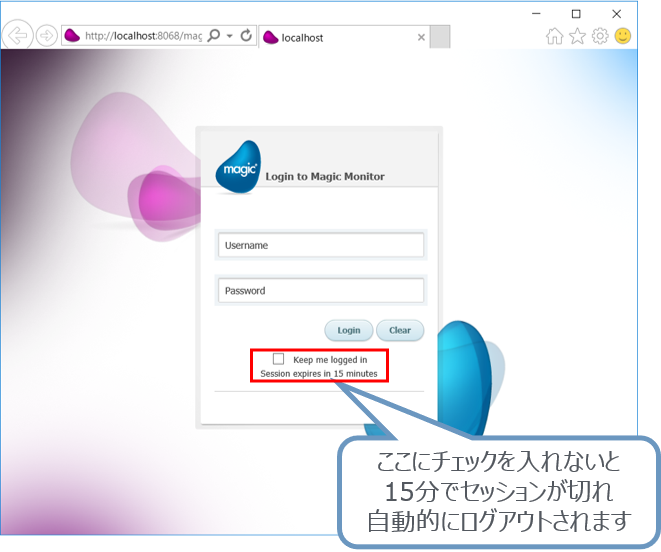Screen dimensions: 661x552
Task: Click the search magnifier in address bar
Action: 213,36
